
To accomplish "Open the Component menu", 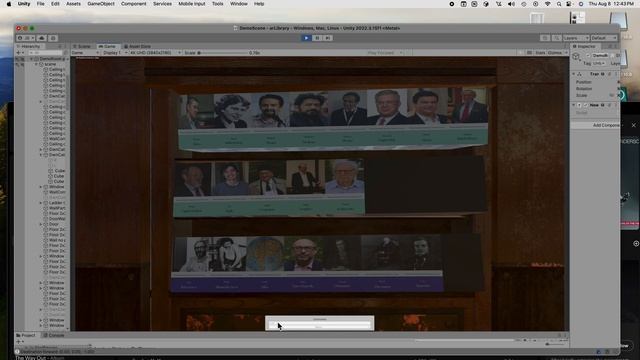I will [133, 4].
